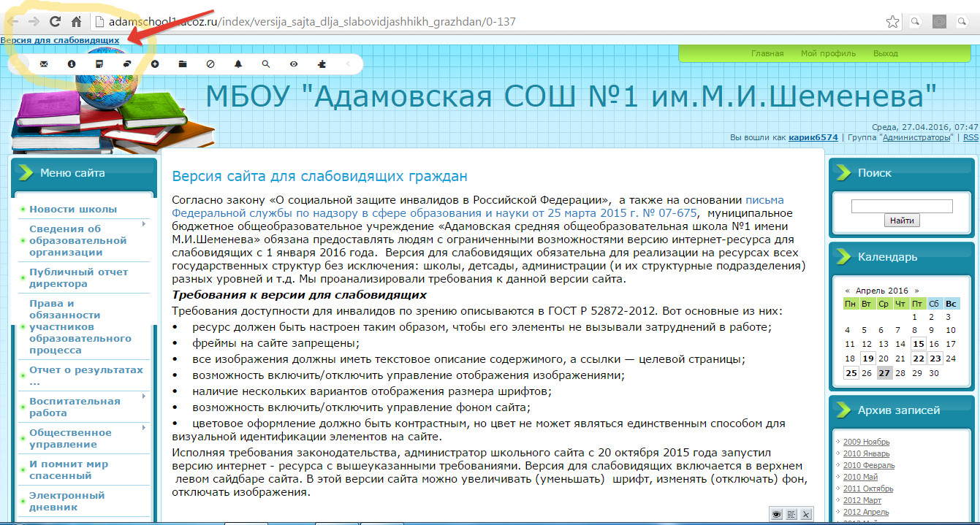This screenshot has height=525, width=980.
Task: Select April 22 in the calendar
Action: click(919, 359)
